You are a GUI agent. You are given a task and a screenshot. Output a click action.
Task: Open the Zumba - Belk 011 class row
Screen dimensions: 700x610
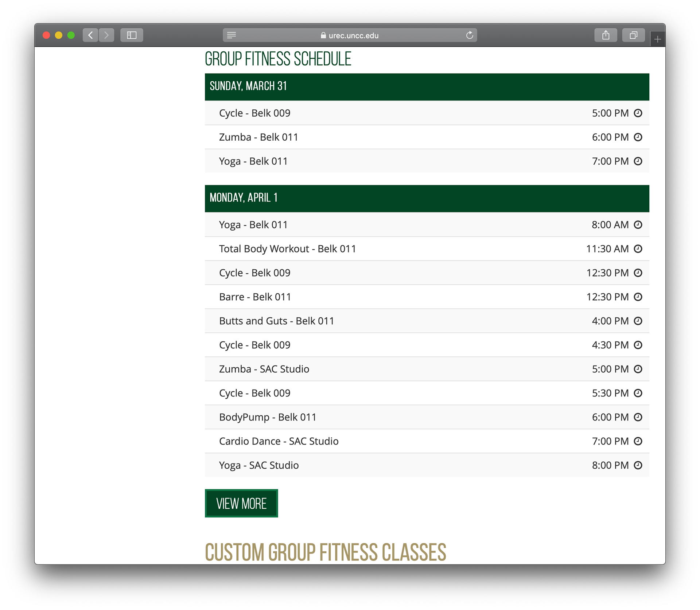coord(258,137)
